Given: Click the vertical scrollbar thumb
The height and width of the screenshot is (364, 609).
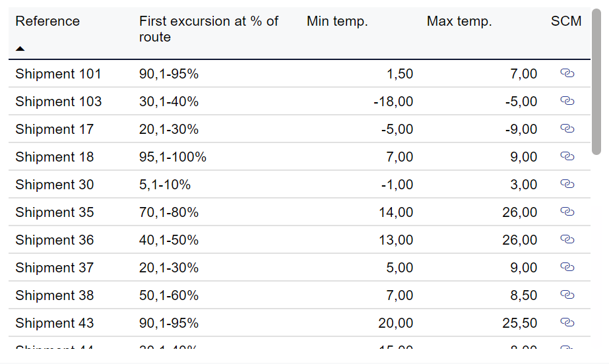Looking at the screenshot, I should coord(596,82).
